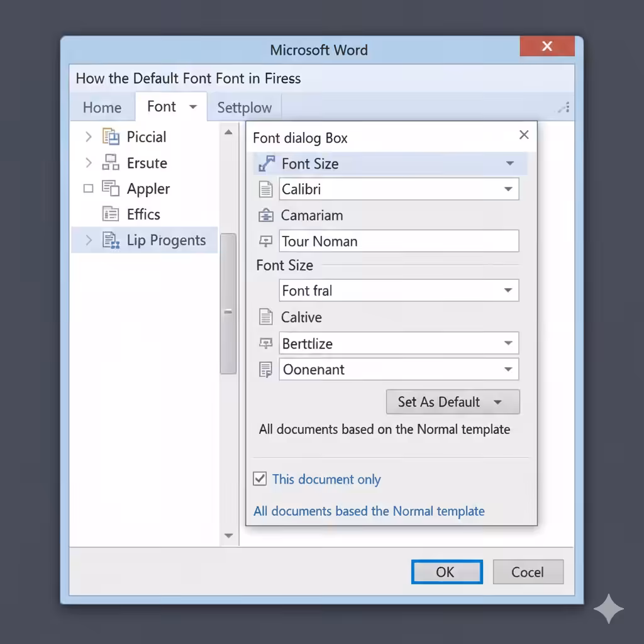Open the Calibri font dropdown
644x644 pixels.
tap(508, 189)
